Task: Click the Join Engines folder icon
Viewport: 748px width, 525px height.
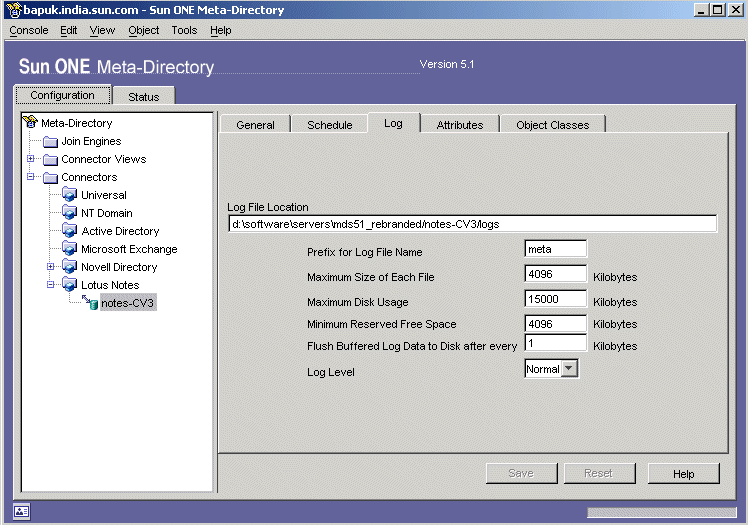Action: (x=50, y=142)
